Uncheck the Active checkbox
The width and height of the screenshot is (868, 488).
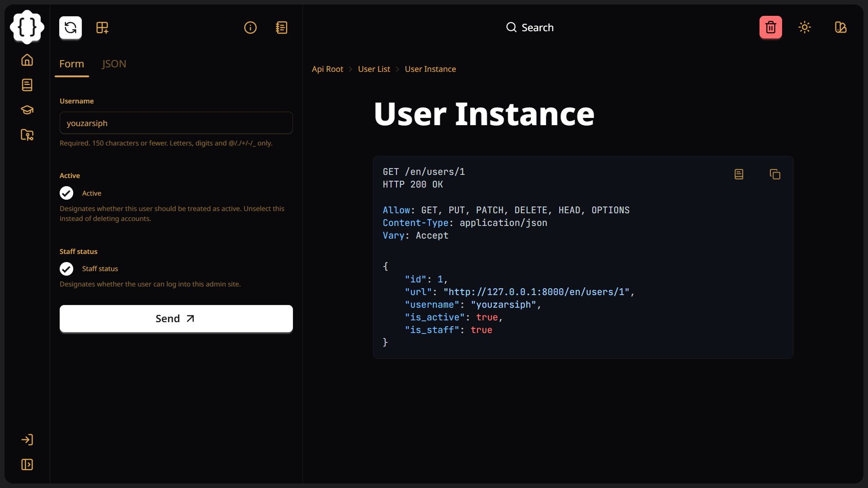(66, 193)
